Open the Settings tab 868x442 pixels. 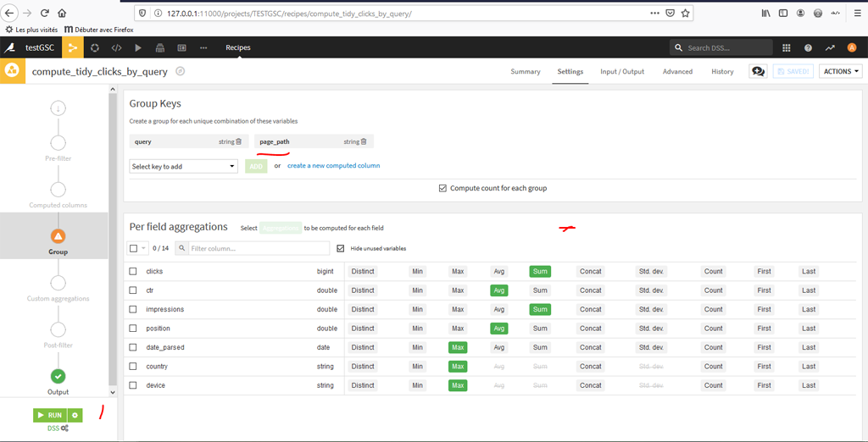[570, 71]
